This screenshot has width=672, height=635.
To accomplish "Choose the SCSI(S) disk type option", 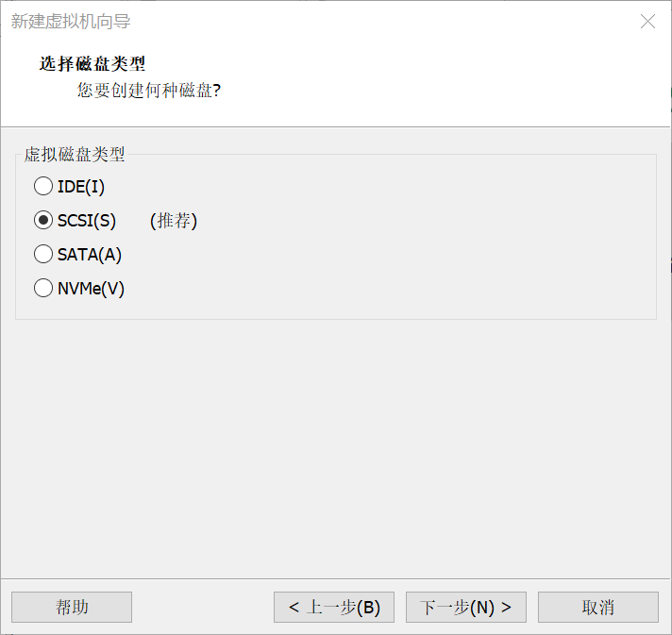I will 43,221.
